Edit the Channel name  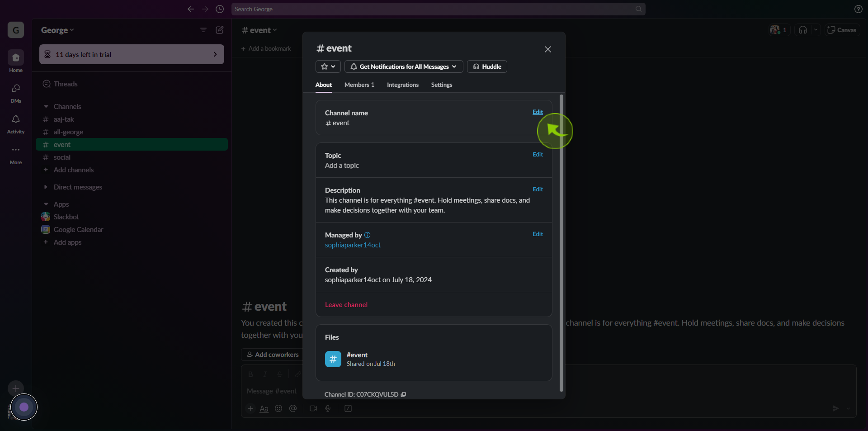tap(538, 112)
